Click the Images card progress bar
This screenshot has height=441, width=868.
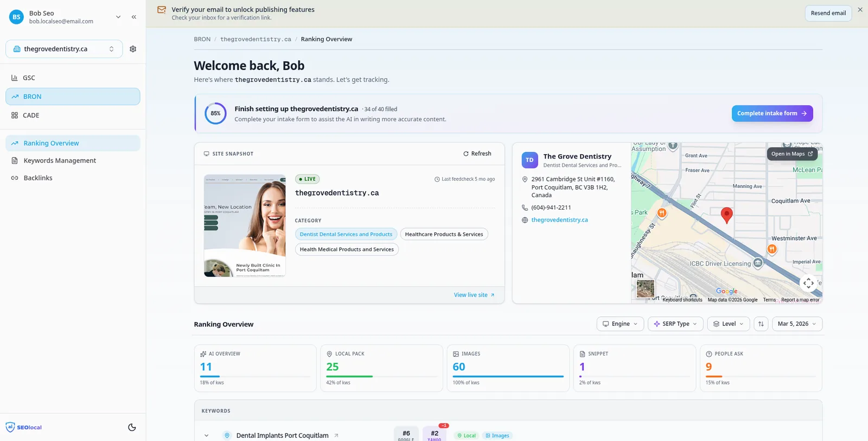[x=508, y=376]
